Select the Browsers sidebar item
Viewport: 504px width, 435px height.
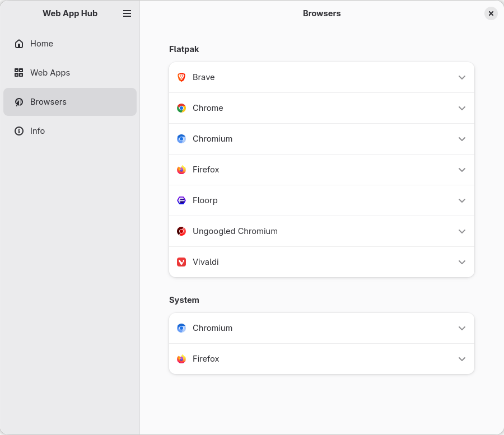48,102
